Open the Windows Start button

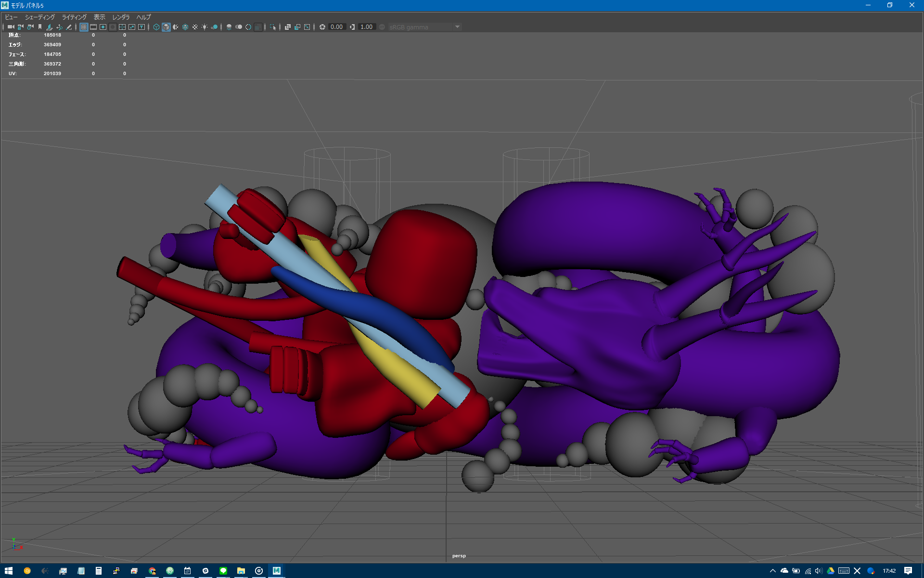[9, 571]
